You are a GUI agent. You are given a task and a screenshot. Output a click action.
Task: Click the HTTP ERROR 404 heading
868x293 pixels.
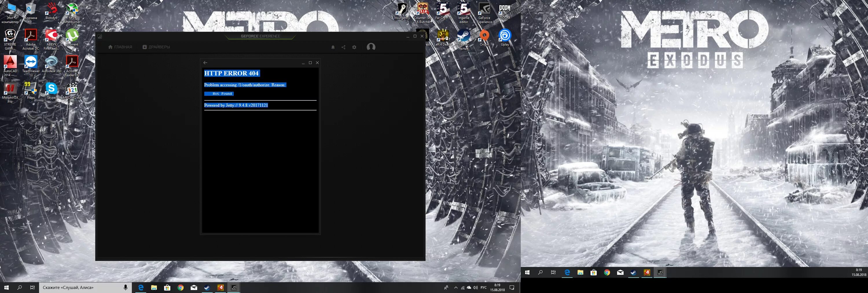(231, 73)
